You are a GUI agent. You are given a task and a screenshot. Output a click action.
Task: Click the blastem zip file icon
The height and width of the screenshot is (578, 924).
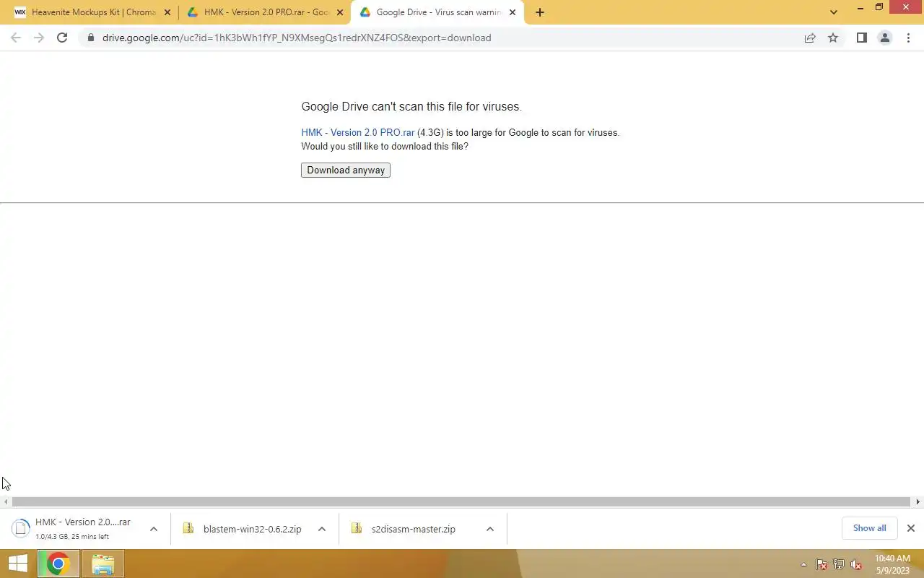[188, 528]
